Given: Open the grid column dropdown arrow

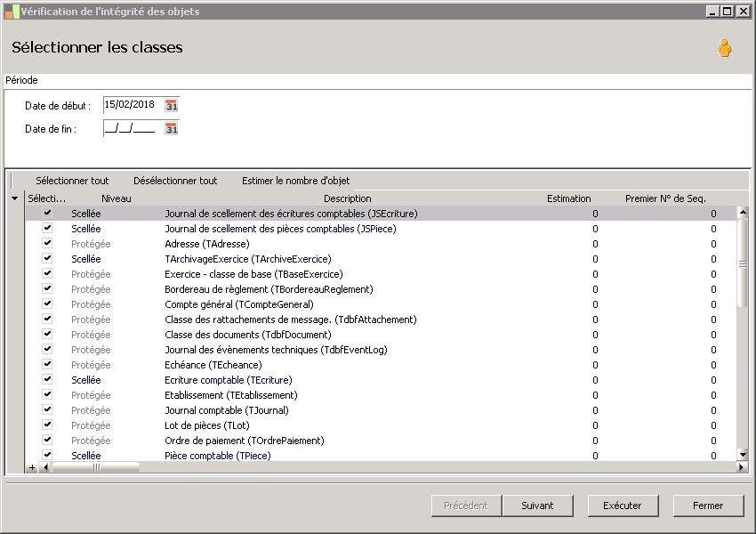Looking at the screenshot, I should coord(14,198).
